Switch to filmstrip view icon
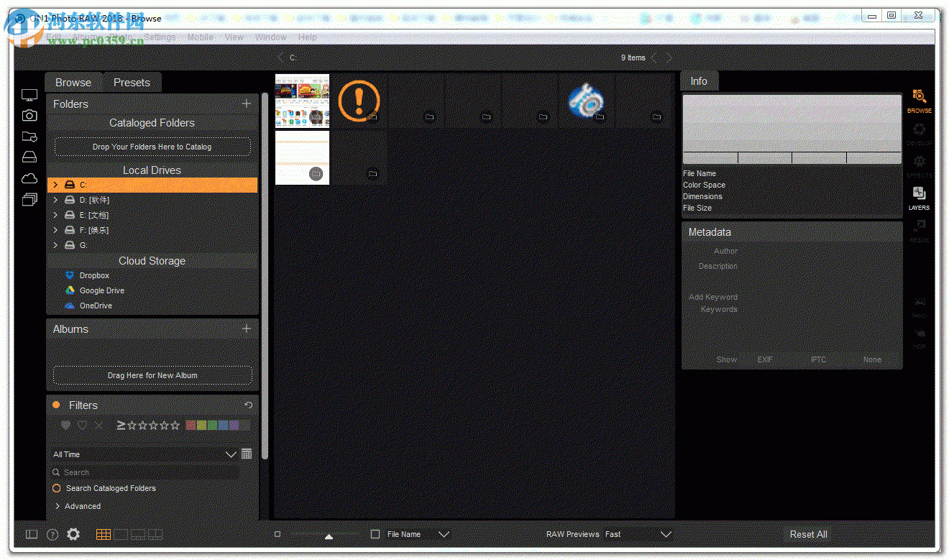Screen dimensions: 949x560 point(138,534)
